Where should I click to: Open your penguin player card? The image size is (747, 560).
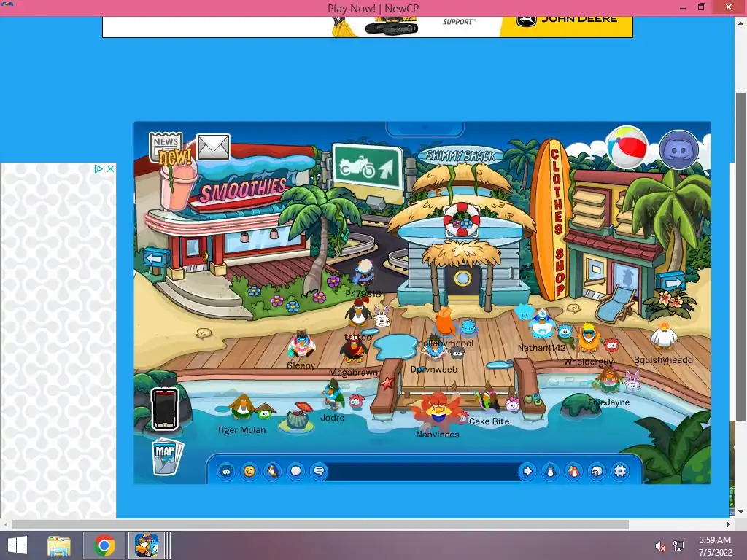(550, 472)
